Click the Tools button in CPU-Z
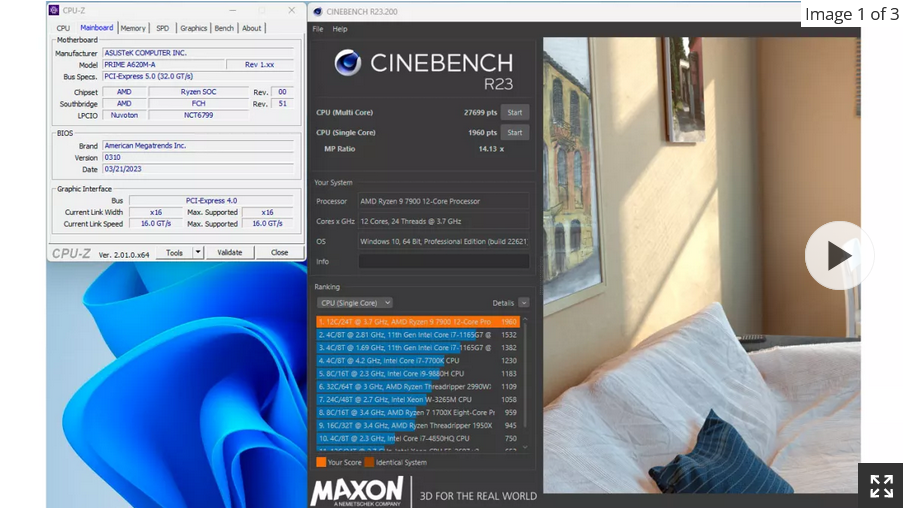This screenshot has width=903, height=508. click(x=174, y=252)
